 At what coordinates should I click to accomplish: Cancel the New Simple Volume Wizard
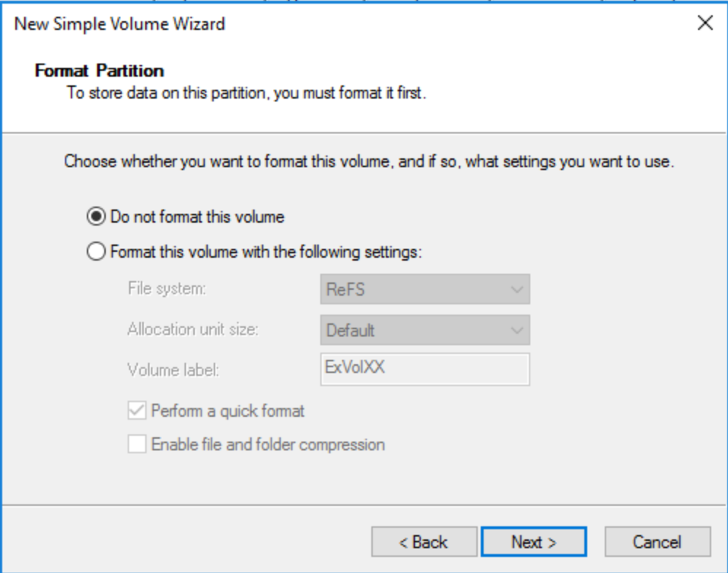(657, 542)
